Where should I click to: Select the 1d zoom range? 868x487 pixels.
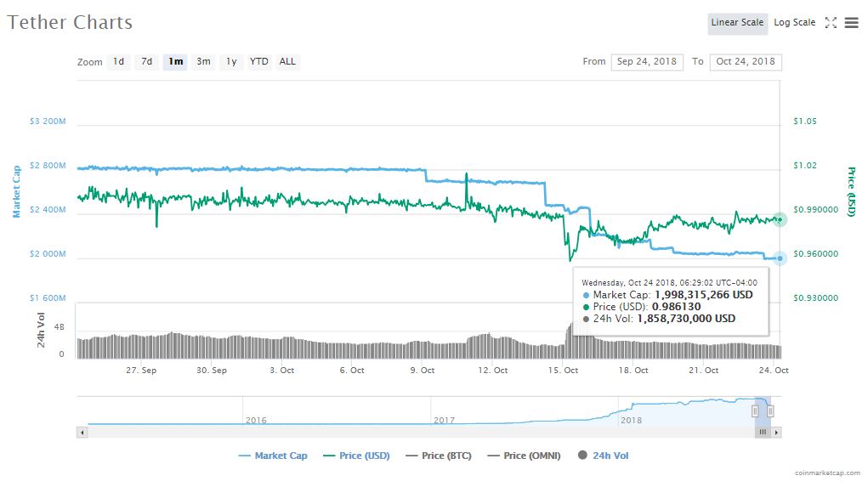pyautogui.click(x=118, y=61)
